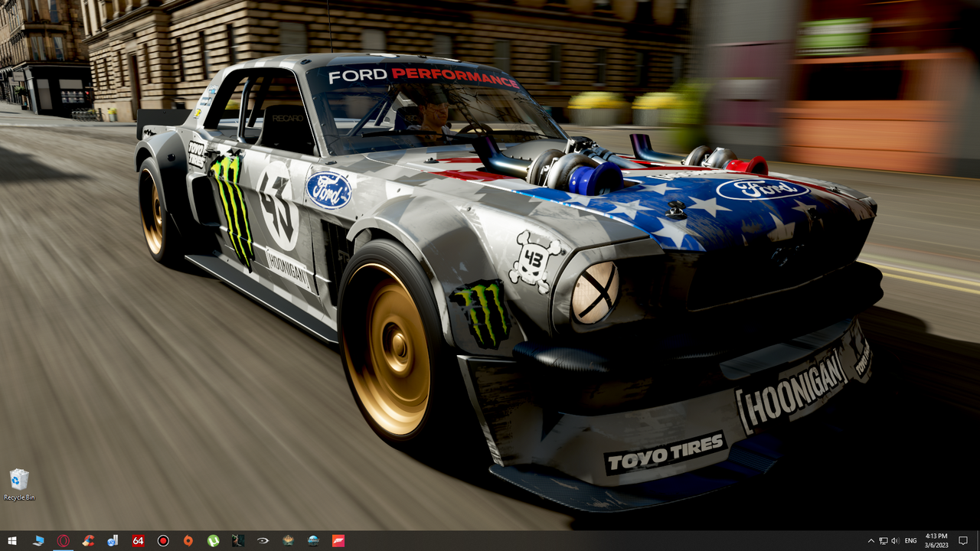
Task: Open the clock showing 4:13 PM
Action: (x=936, y=540)
